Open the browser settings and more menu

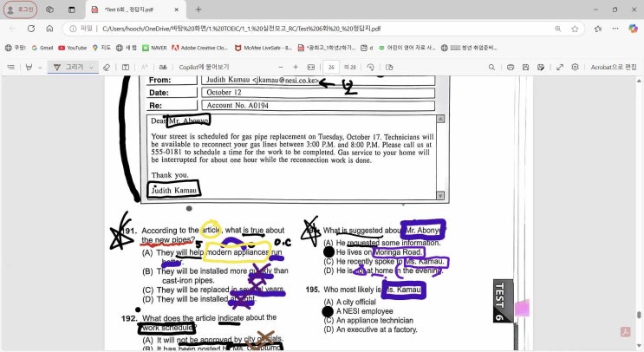click(615, 29)
